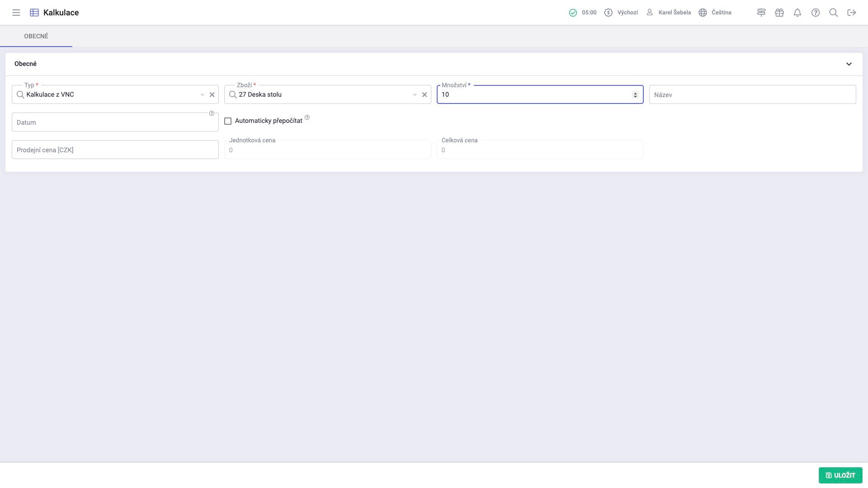Collapse the Obecné section chevron
Image resolution: width=868 pixels, height=488 pixels.
tap(849, 64)
